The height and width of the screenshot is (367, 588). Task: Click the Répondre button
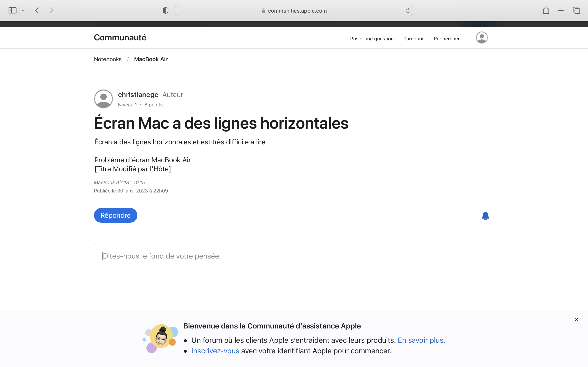click(x=115, y=215)
